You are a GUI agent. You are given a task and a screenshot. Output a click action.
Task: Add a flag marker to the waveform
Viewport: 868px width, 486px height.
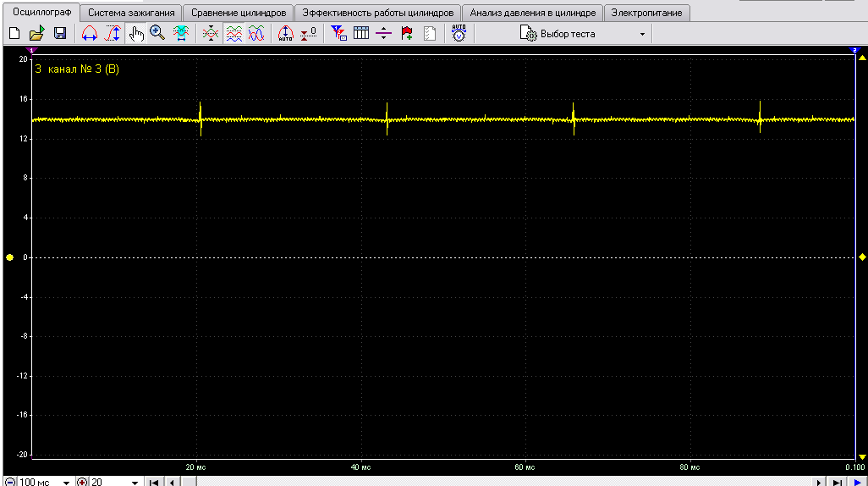pyautogui.click(x=407, y=34)
